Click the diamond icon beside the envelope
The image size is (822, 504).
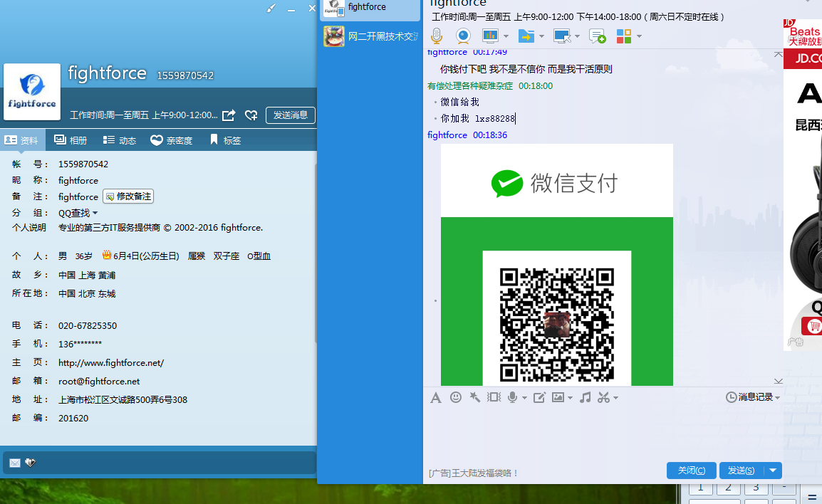coord(31,463)
